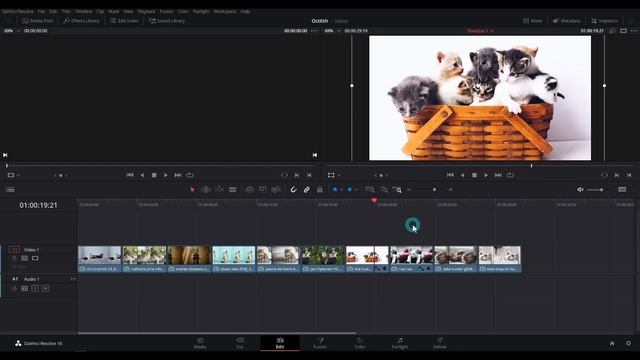
Task: Open source viewer options menu dots
Action: pos(314,31)
